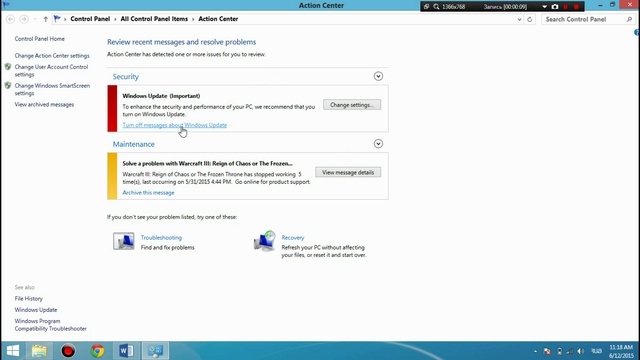Open the Troubleshooting link
The width and height of the screenshot is (640, 360).
pyautogui.click(x=161, y=238)
